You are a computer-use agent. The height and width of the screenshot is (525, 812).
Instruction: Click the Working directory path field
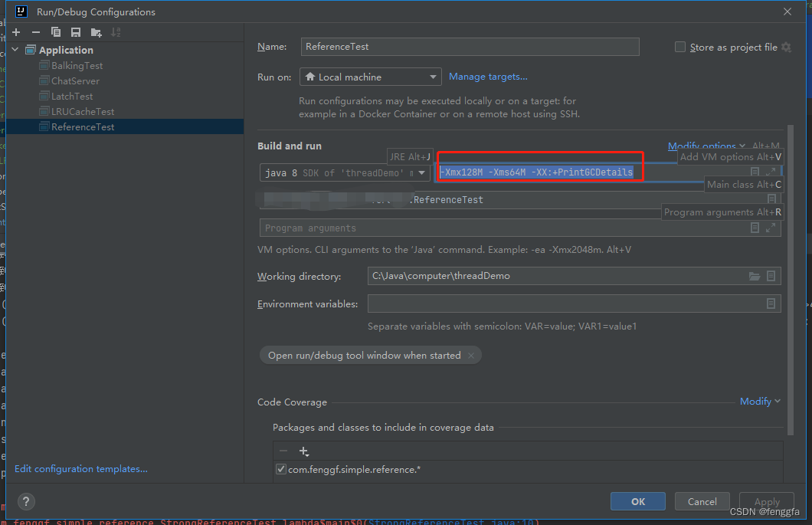pos(574,276)
